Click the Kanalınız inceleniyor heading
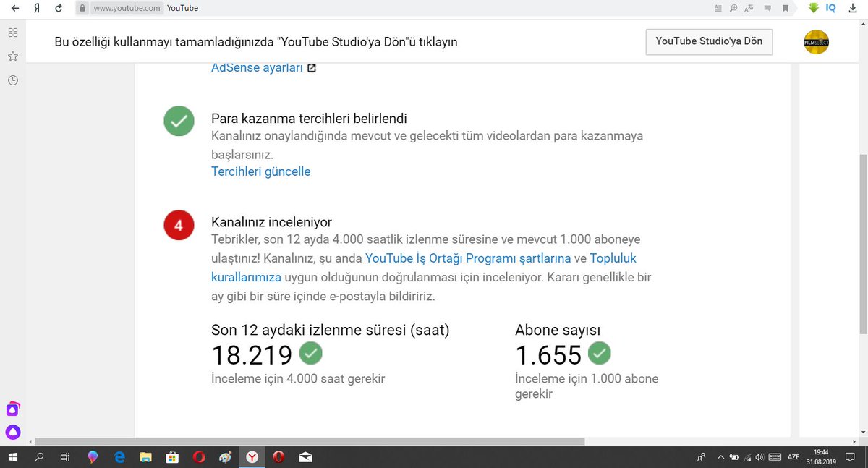The height and width of the screenshot is (468, 868). tap(271, 222)
